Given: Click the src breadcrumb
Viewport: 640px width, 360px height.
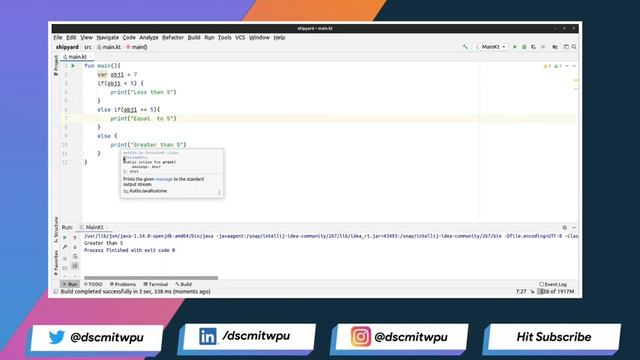Looking at the screenshot, I should pyautogui.click(x=88, y=47).
